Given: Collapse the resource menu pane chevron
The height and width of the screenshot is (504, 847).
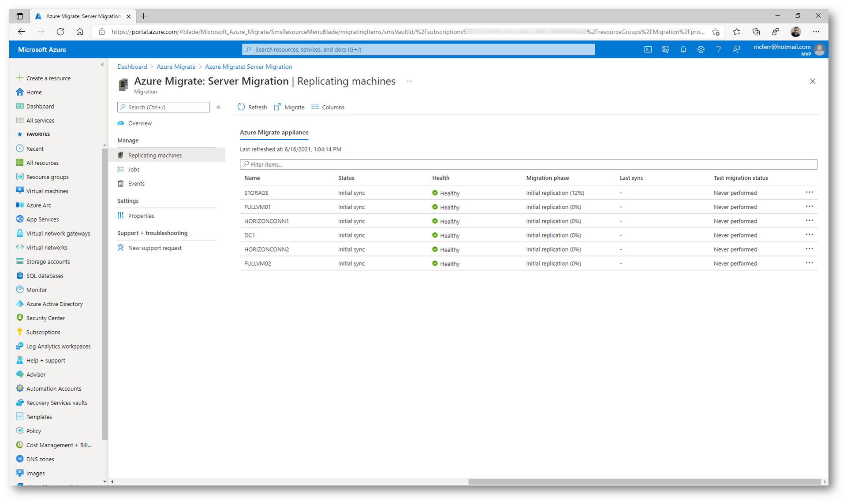Looking at the screenshot, I should click(218, 107).
